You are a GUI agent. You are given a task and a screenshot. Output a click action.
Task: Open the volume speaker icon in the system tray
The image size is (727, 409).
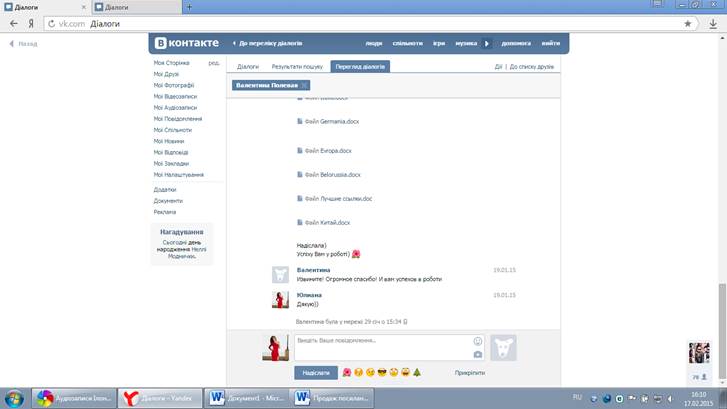tap(670, 399)
